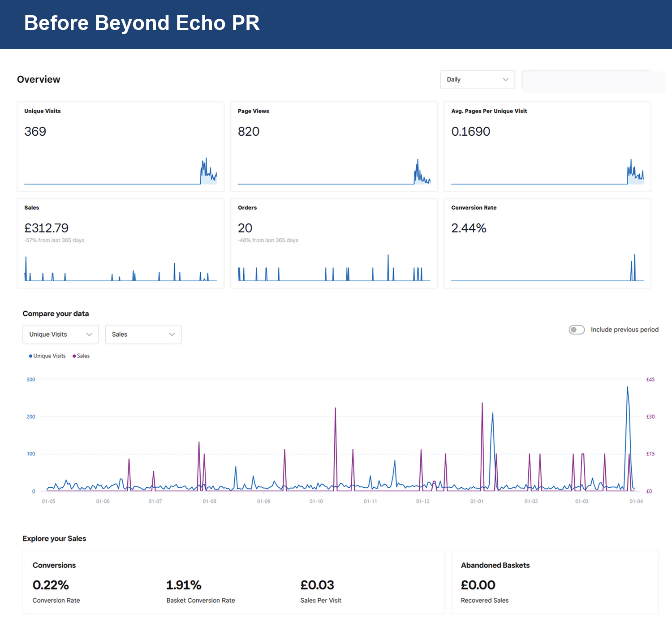The width and height of the screenshot is (672, 627).
Task: Click the Page Views sparkline chart
Action: (334, 172)
